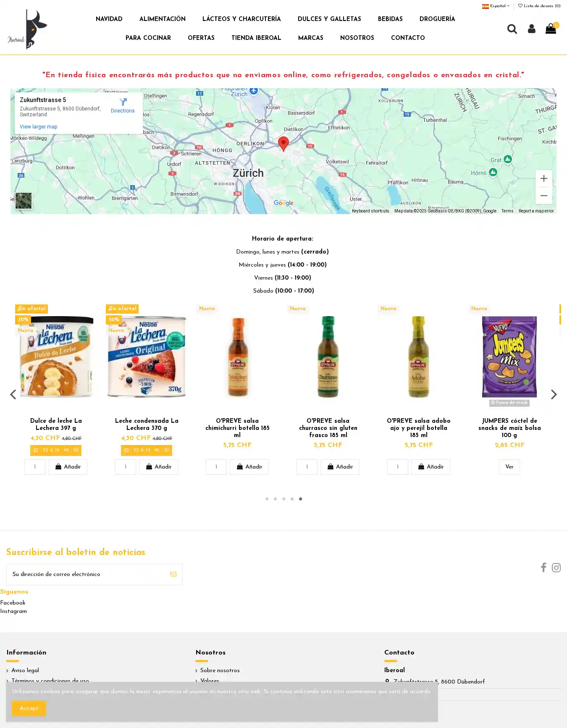Select the first carousel pagination dot

[x=267, y=499]
